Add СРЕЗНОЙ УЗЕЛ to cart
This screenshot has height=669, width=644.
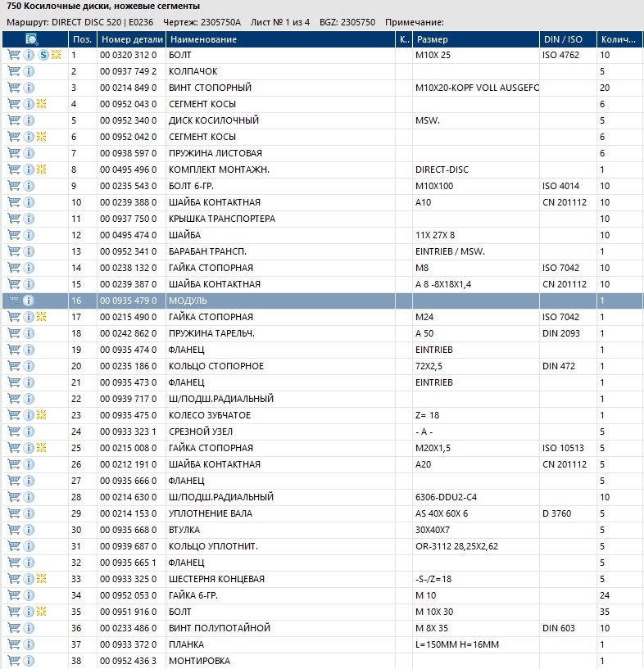coord(14,432)
